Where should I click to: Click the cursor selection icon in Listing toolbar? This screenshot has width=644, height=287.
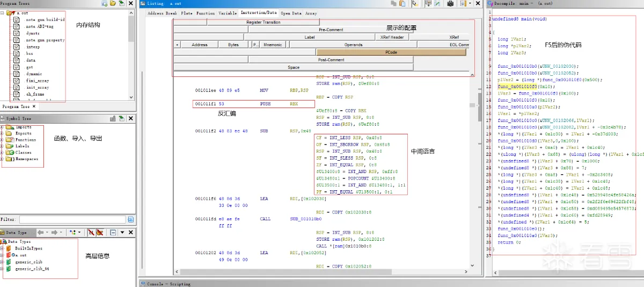[x=414, y=4]
